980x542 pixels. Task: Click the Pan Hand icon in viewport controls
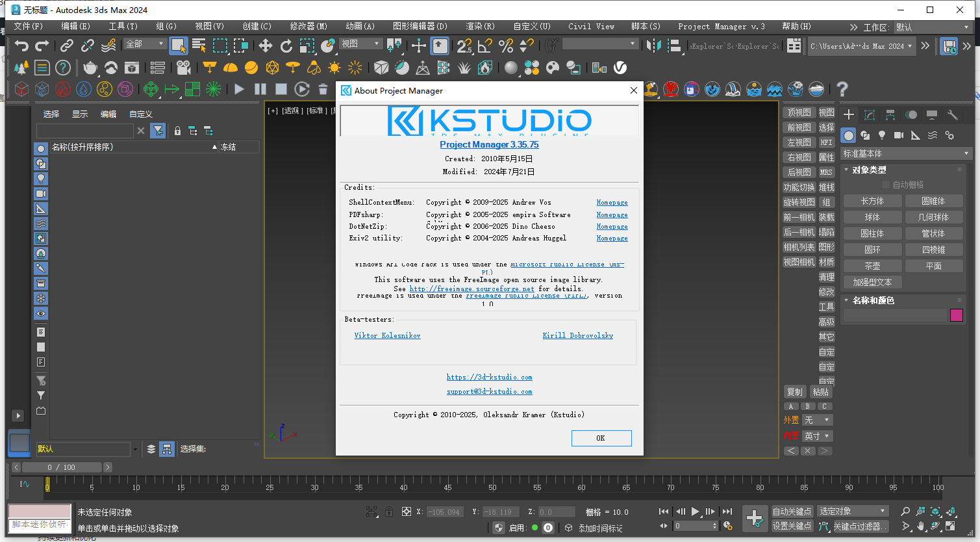click(x=921, y=527)
